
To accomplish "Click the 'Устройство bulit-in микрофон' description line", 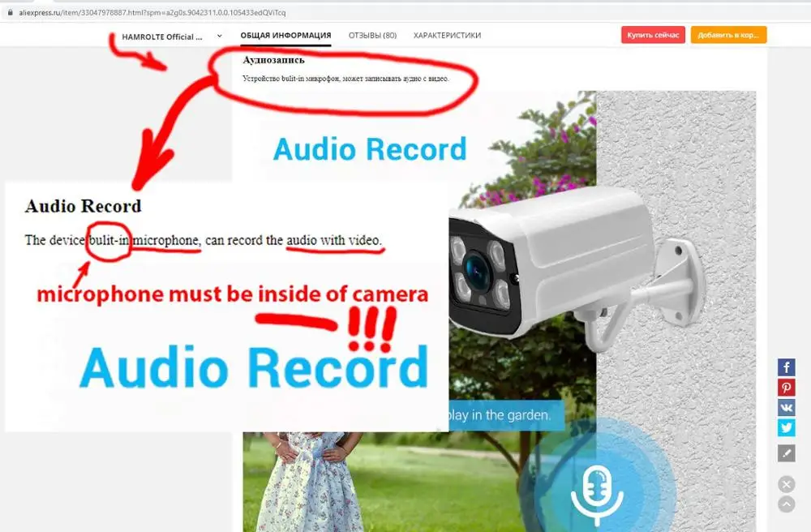I will tap(345, 79).
